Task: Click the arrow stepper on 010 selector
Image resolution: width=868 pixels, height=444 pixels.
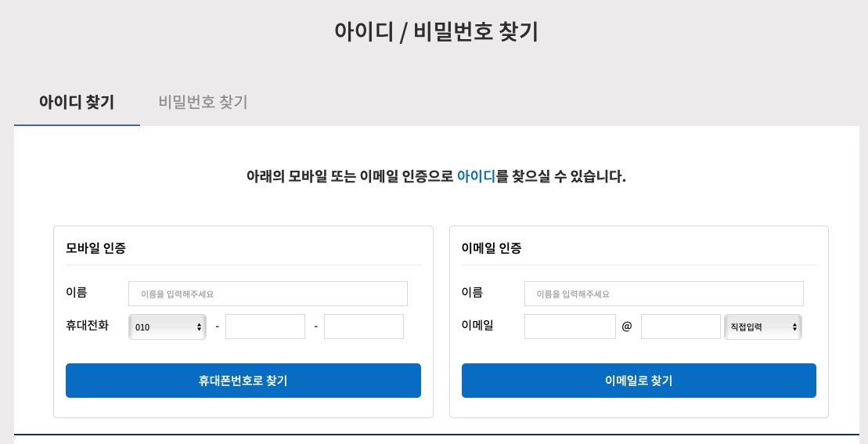Action: point(200,327)
